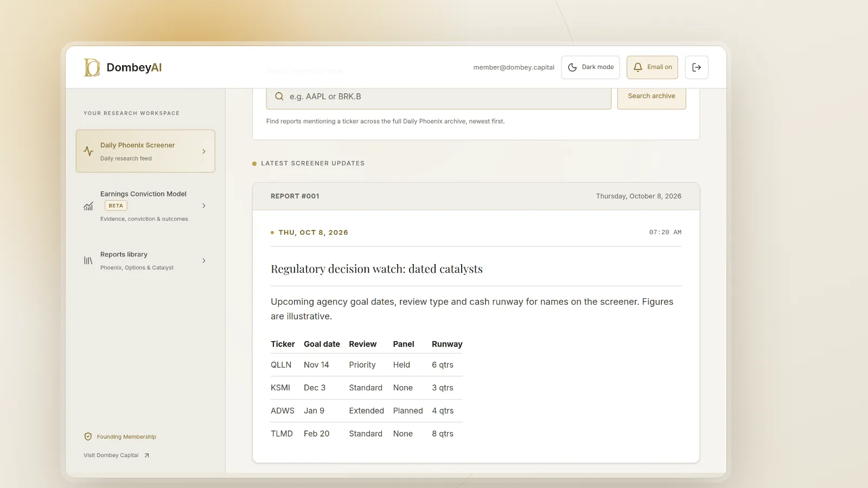Image resolution: width=868 pixels, height=488 pixels.
Task: Click the 07:20 AM timestamp
Action: point(665,232)
